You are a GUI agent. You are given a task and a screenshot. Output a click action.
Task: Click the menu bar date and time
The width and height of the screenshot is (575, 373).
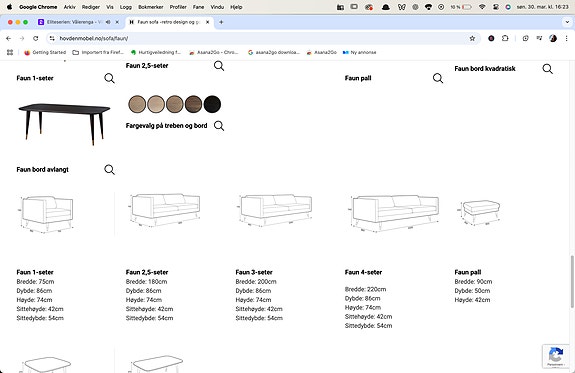[542, 7]
